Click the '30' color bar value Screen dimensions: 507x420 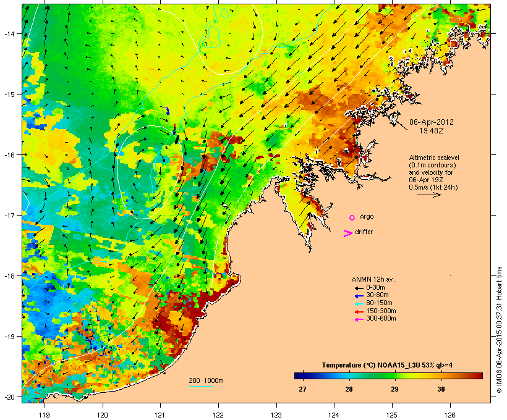tap(441, 389)
